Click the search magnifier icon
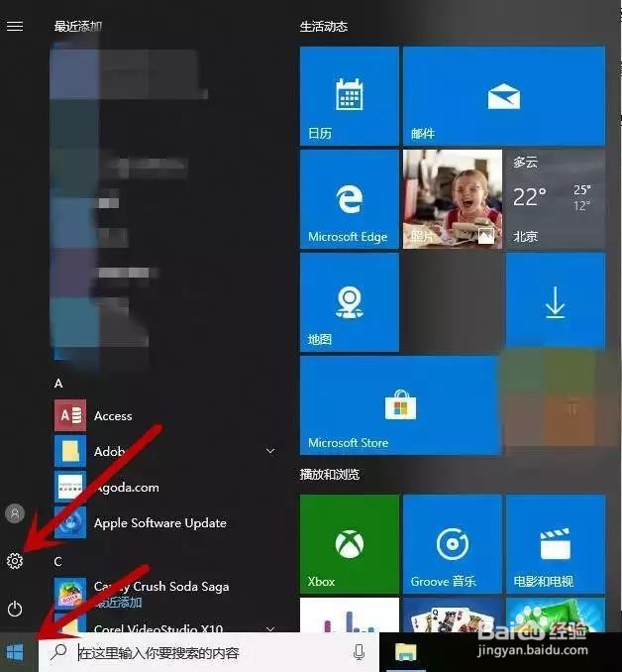The image size is (622, 672). (x=58, y=652)
